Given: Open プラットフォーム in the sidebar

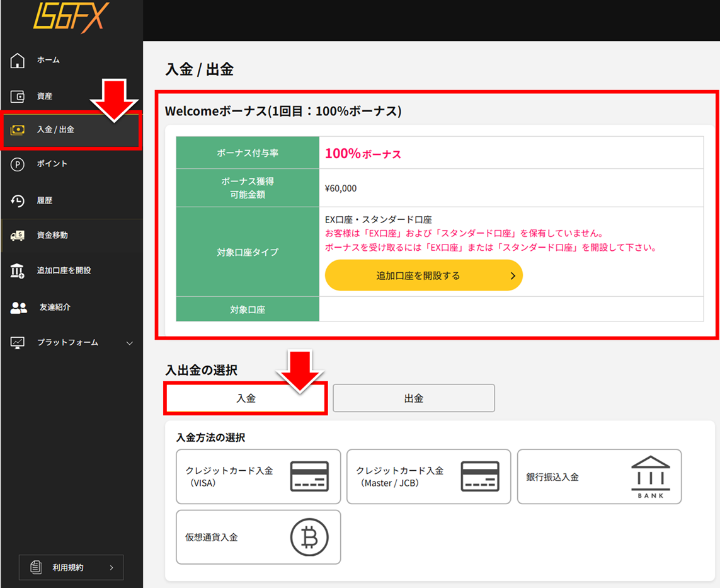Looking at the screenshot, I should pyautogui.click(x=72, y=343).
